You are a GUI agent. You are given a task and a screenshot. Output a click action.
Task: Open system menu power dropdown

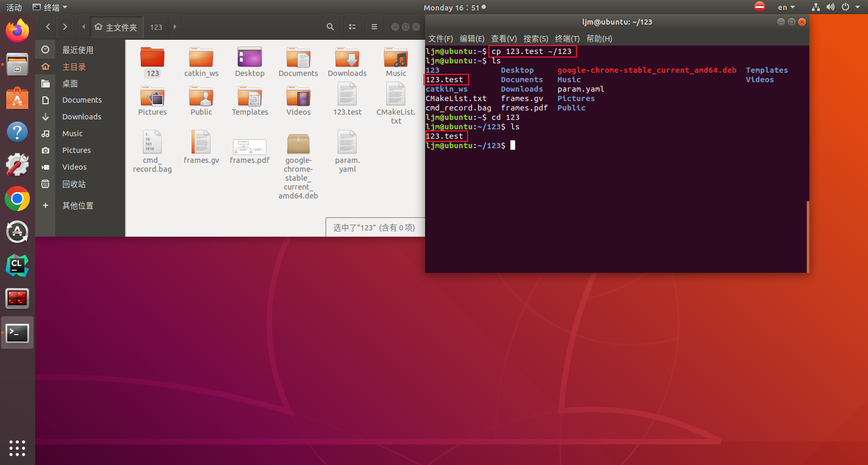point(851,7)
